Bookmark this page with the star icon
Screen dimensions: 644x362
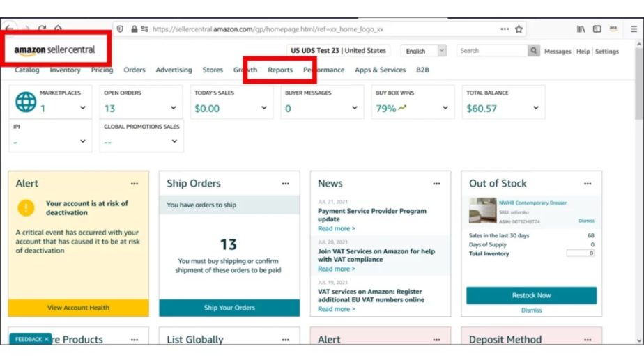click(x=519, y=29)
